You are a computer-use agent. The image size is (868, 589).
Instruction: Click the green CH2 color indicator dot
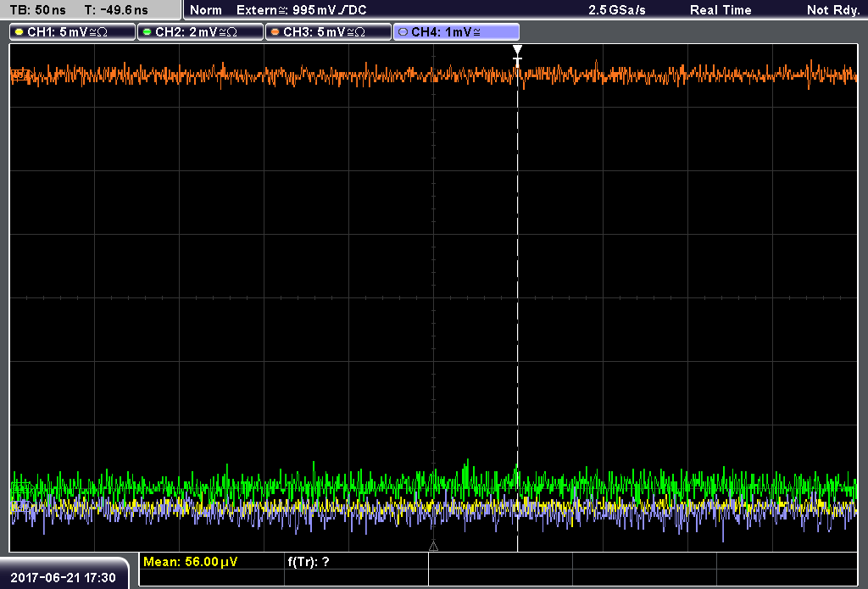(147, 32)
